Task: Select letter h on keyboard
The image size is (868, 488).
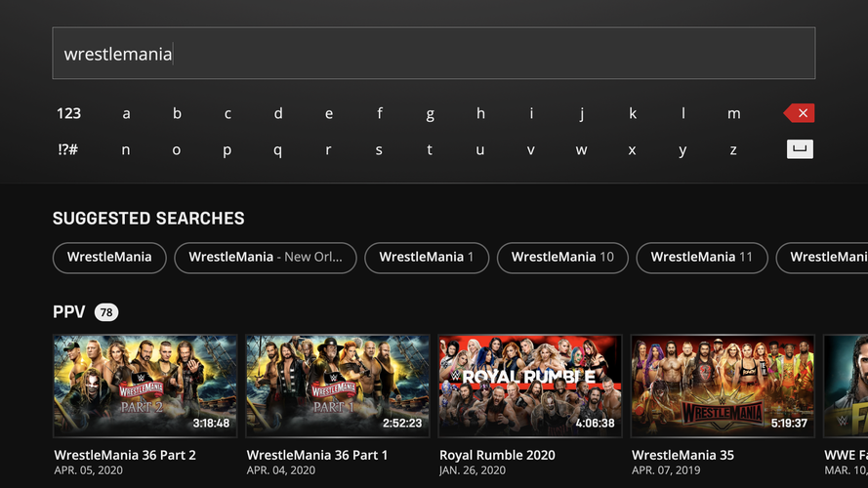Action: point(480,113)
